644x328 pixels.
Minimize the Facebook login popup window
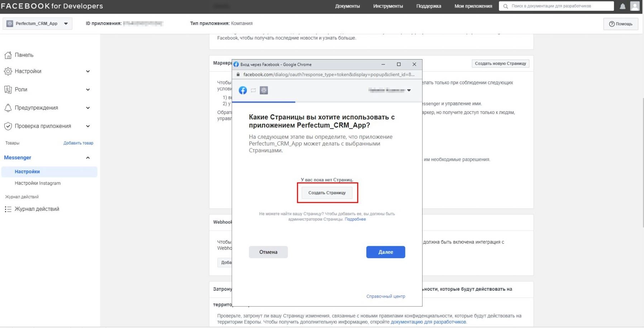(x=383, y=65)
